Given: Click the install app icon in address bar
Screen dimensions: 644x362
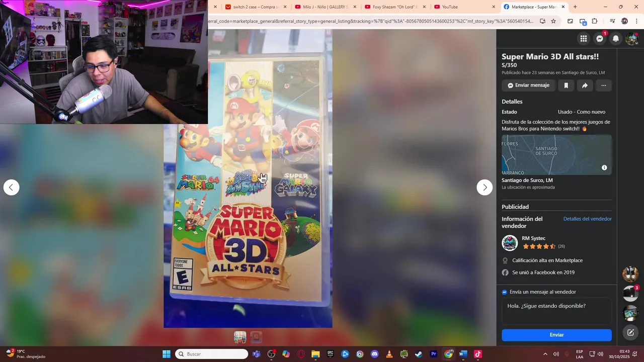Looking at the screenshot, I should coord(542,21).
